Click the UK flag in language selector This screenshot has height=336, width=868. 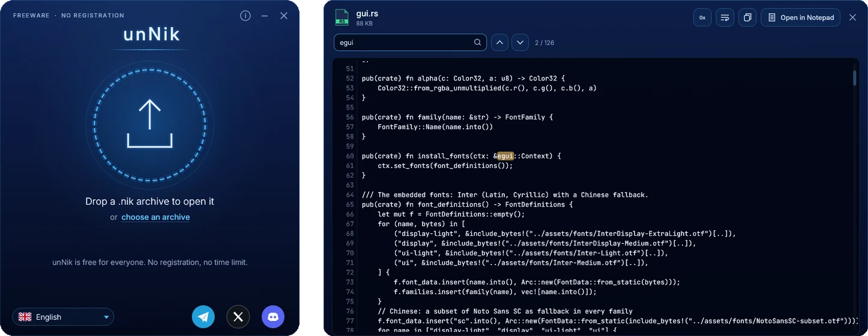[x=25, y=317]
